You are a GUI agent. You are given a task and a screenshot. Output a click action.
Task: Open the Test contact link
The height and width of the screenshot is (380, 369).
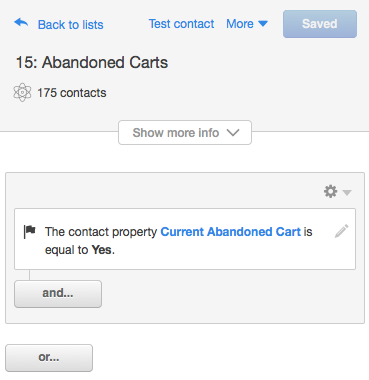pos(181,24)
